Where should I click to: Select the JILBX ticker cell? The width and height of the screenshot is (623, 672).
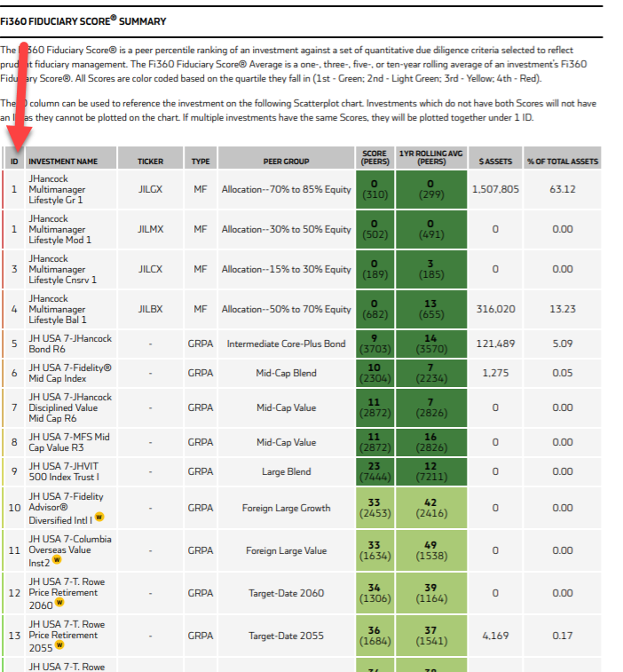(x=150, y=309)
